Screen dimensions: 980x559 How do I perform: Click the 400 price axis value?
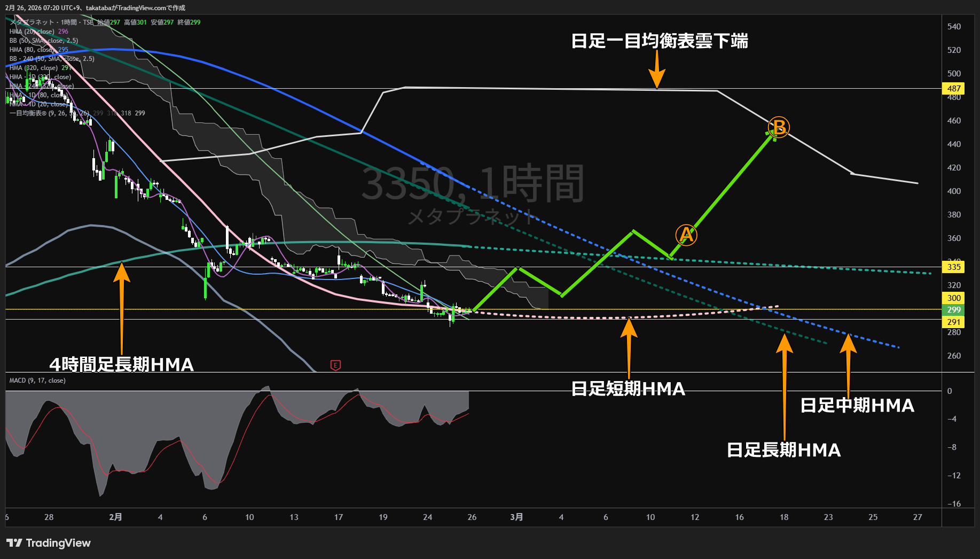click(954, 191)
